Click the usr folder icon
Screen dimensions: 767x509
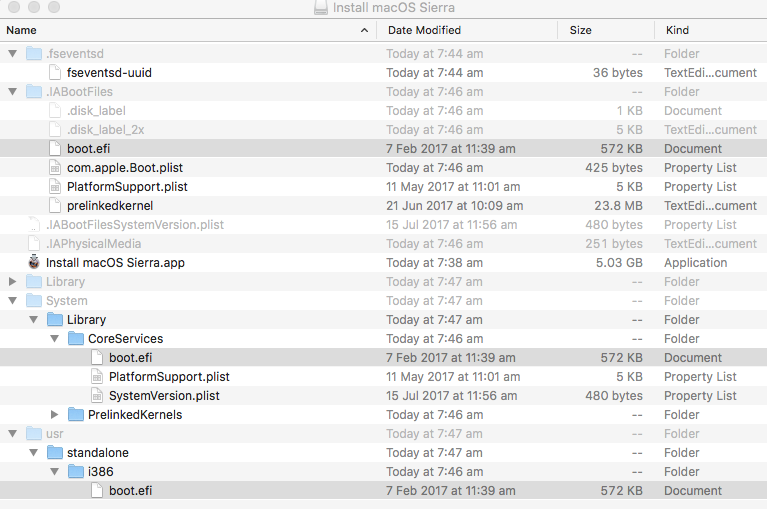(34, 434)
